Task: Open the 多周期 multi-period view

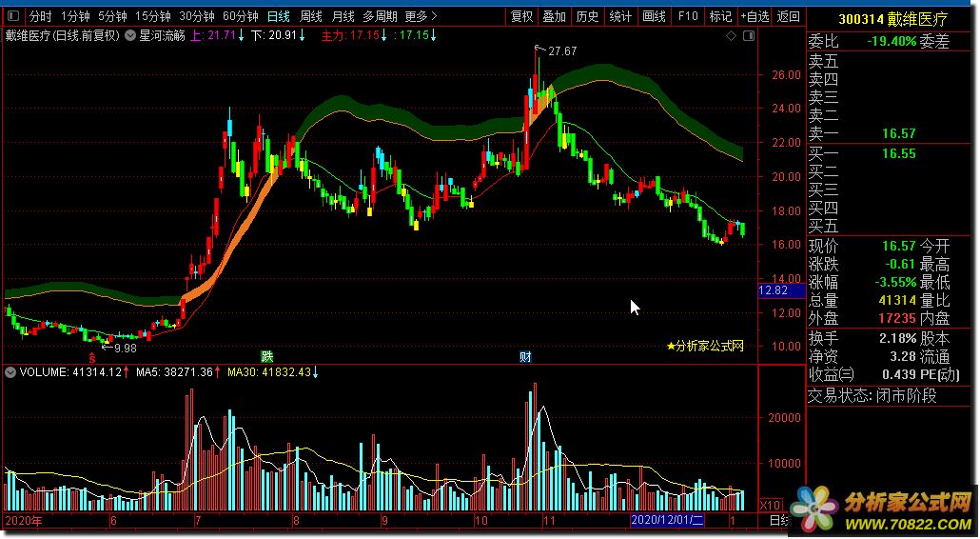Action: [x=380, y=16]
